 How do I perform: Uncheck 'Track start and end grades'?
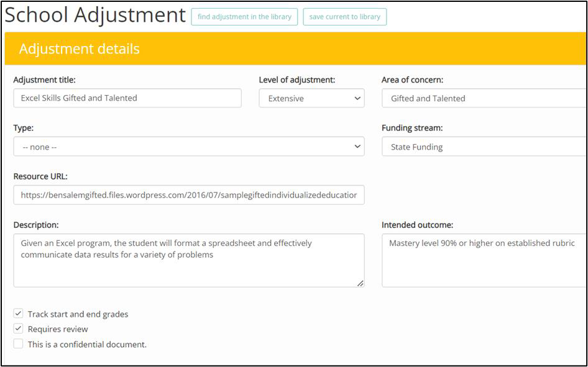[19, 314]
